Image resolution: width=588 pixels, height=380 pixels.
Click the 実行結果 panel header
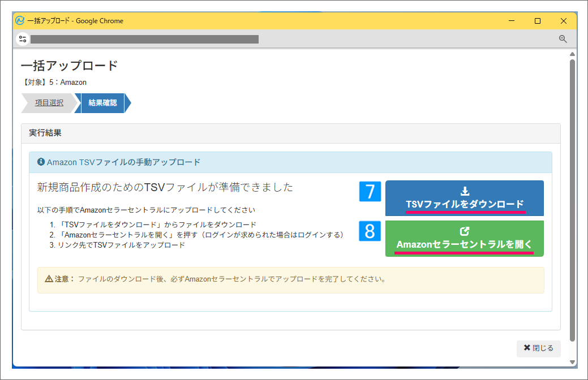tap(291, 133)
